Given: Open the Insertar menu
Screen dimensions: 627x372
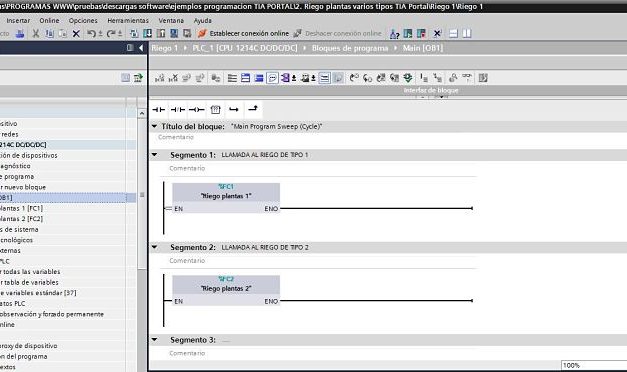Looking at the screenshot, I should (18, 20).
